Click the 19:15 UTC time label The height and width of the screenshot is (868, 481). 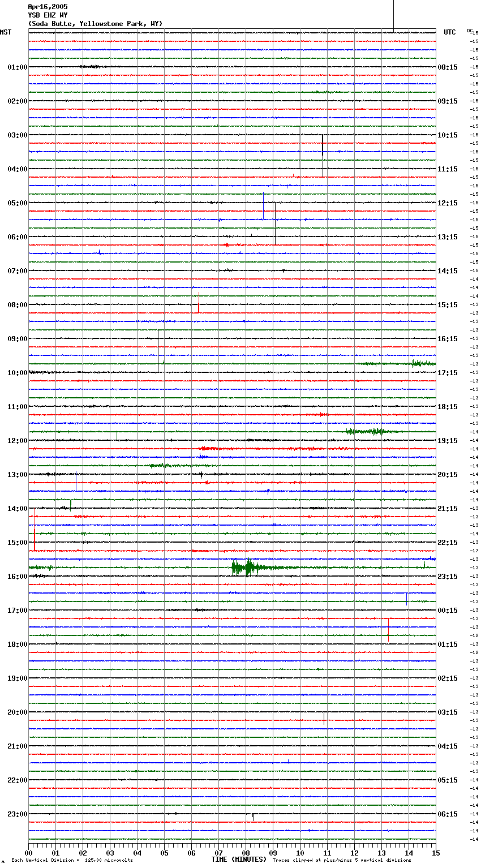click(448, 441)
